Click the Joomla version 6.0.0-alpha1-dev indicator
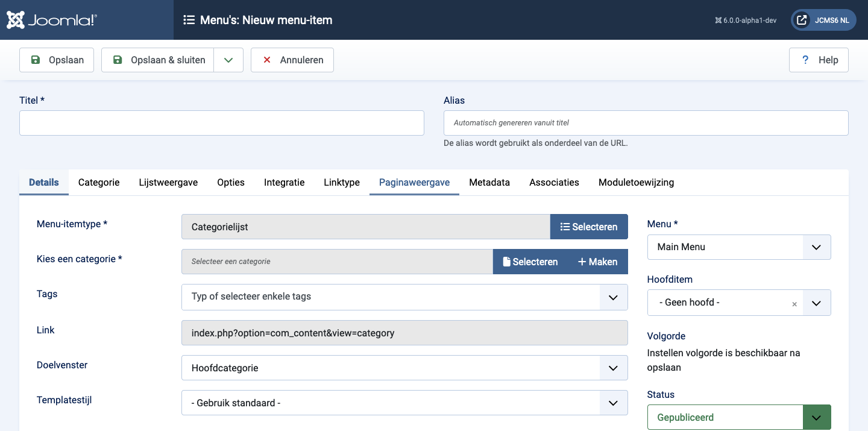868x431 pixels. click(746, 20)
